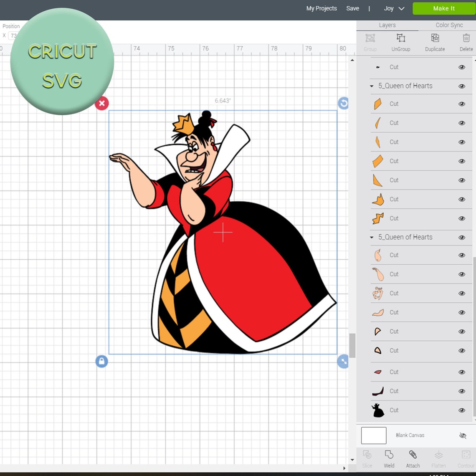This screenshot has height=476, width=476.
Task: Click the Queen of Hearts image on canvas
Action: 223,233
